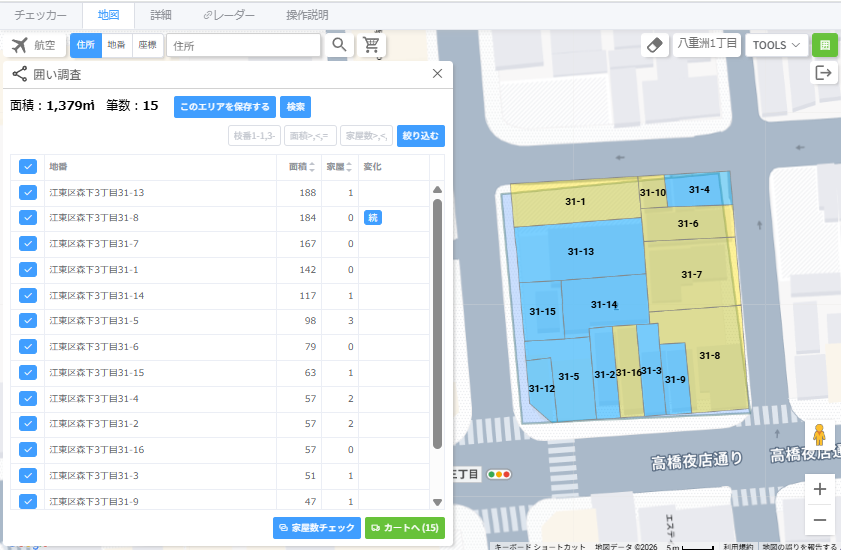841x550 pixels.
Task: Uncheck the 江東区森下3丁目31-15 row
Action: click(28, 372)
